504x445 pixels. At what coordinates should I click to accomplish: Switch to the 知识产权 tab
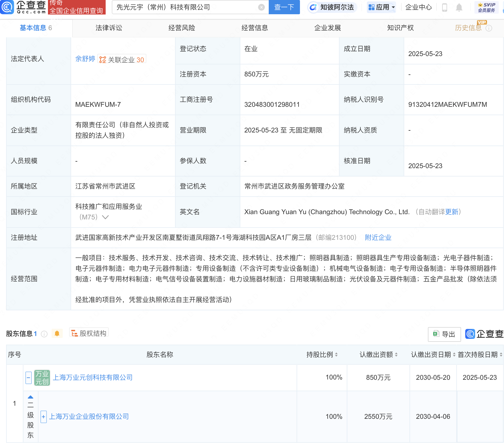pos(400,28)
